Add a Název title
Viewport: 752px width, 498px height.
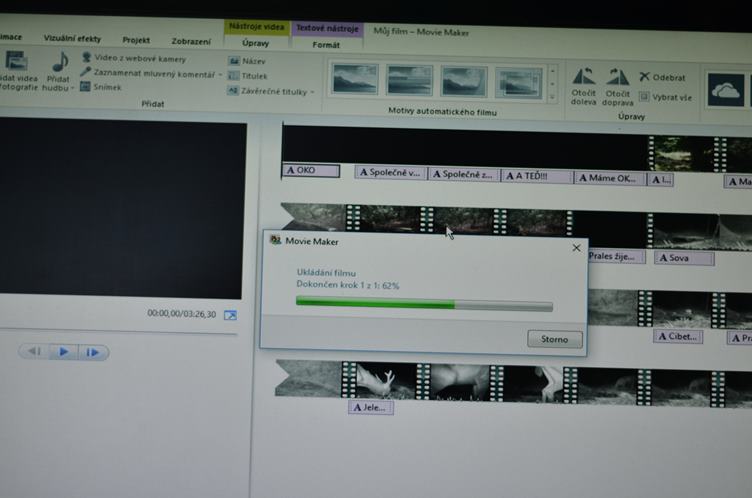[x=247, y=61]
